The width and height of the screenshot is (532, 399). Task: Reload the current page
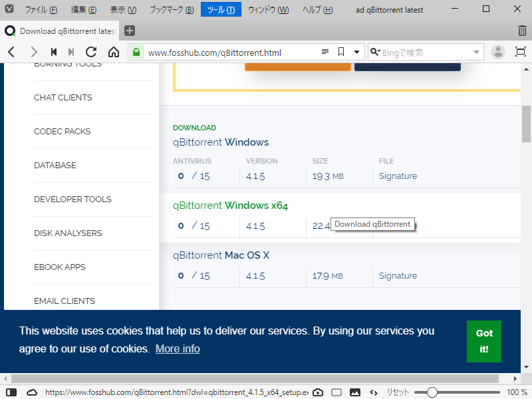[91, 52]
